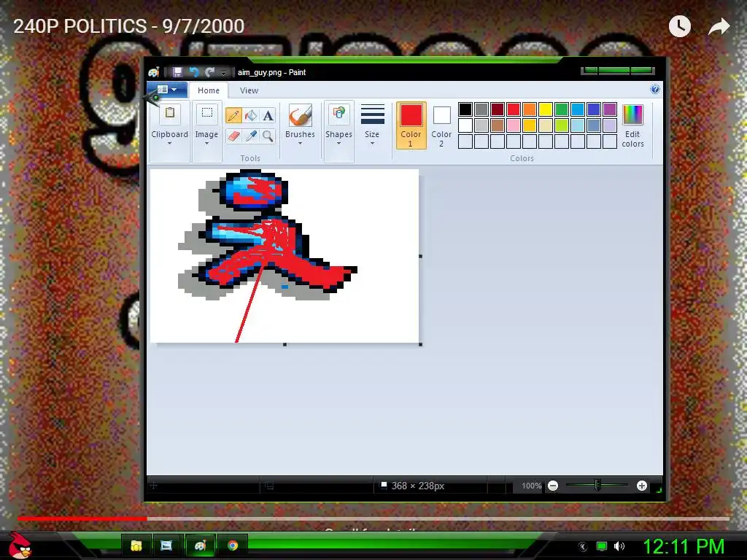Click the video title 240P POLITICS
The image size is (747, 560).
tap(128, 26)
